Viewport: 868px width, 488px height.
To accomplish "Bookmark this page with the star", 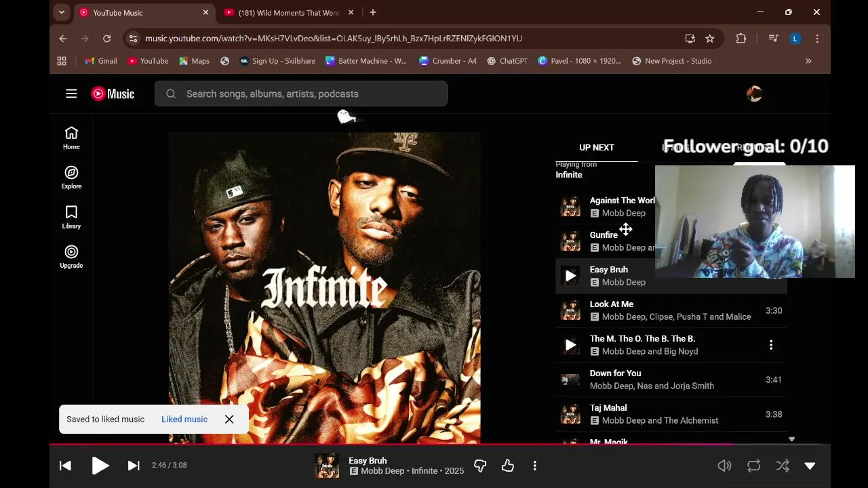I will (x=710, y=39).
